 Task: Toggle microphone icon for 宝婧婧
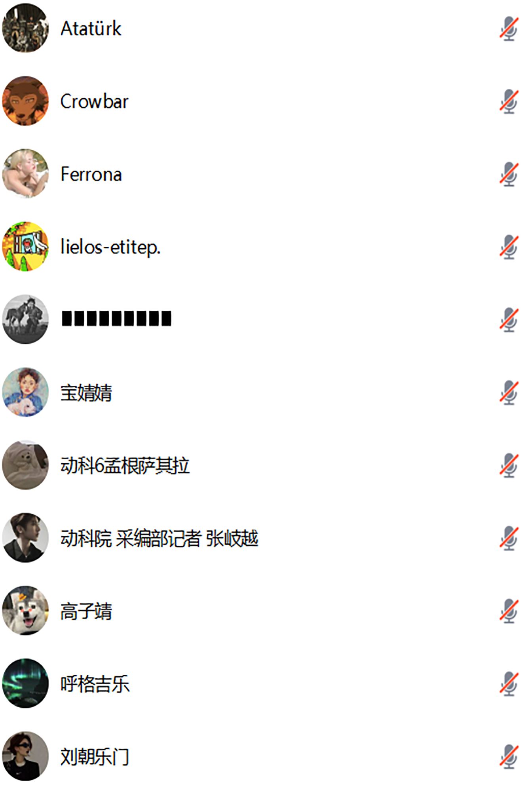(x=509, y=392)
